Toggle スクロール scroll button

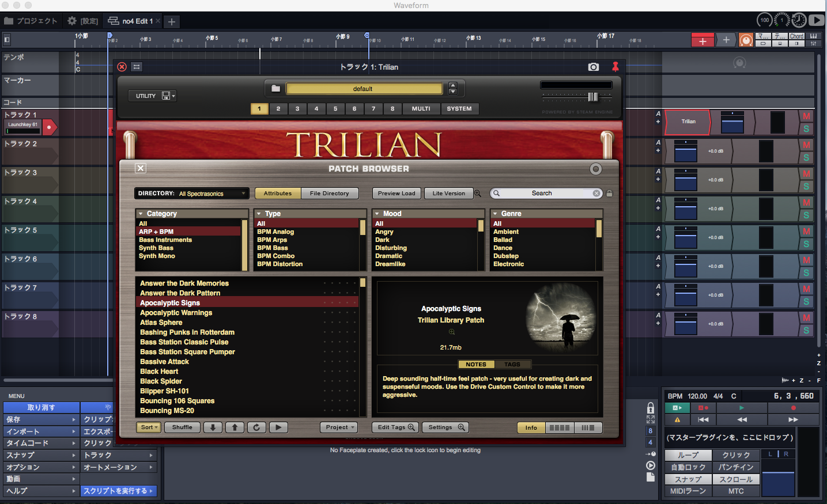(x=737, y=479)
